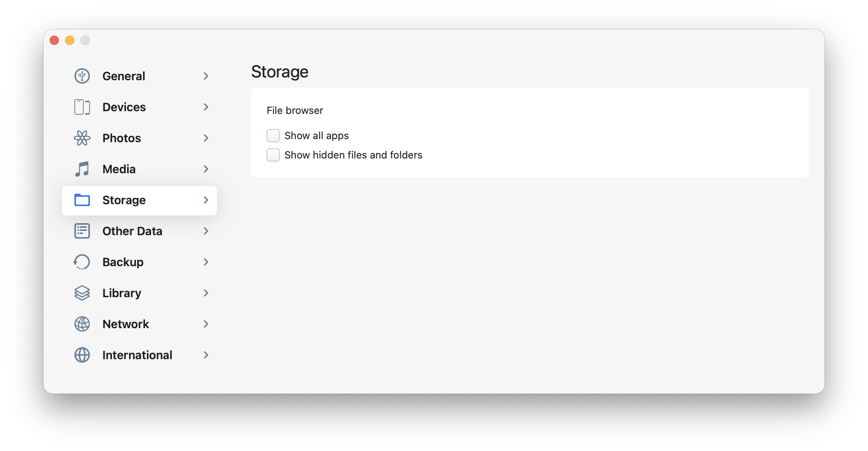Screen dimensions: 868x451
Task: Expand the General section chevron
Action: click(206, 76)
